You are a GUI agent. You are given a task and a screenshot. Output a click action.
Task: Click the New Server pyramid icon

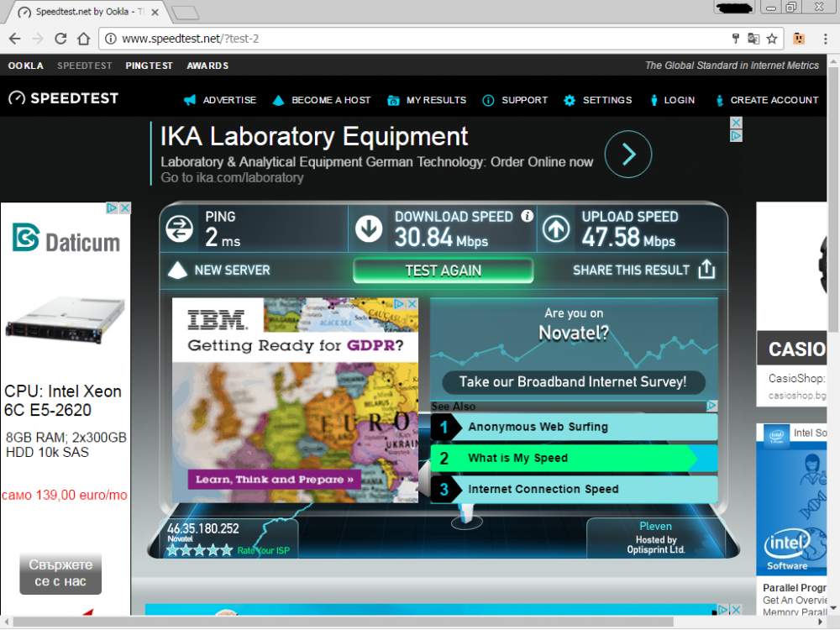pos(177,270)
